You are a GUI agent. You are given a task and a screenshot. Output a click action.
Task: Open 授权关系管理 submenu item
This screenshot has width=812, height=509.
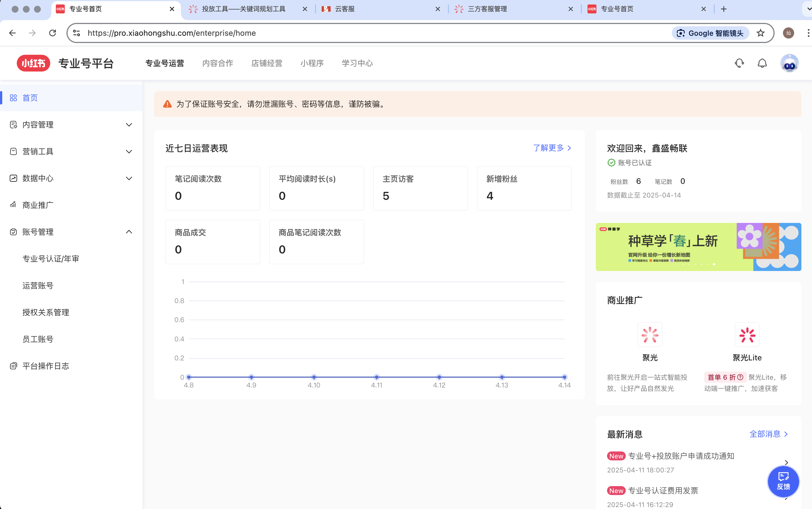(46, 312)
